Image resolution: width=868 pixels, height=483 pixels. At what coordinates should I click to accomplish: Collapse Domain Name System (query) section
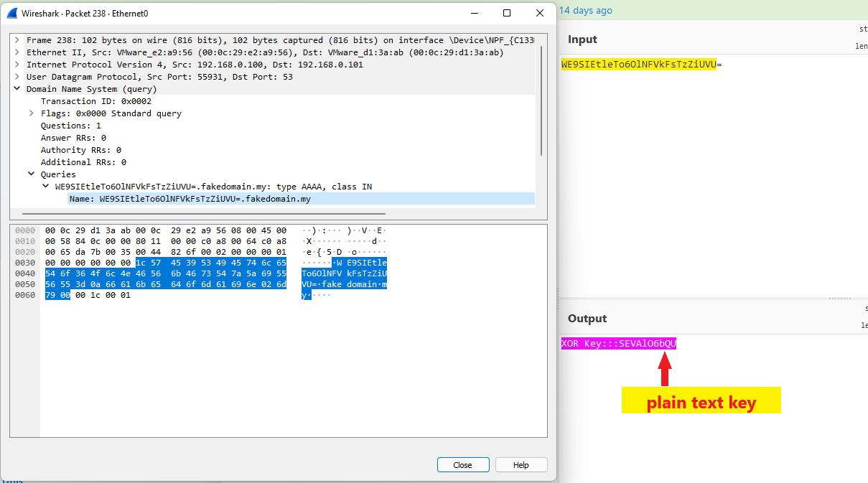[17, 89]
